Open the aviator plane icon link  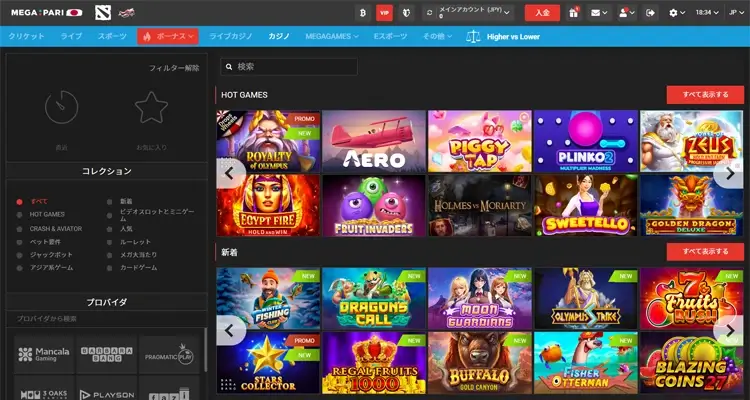[x=127, y=13]
